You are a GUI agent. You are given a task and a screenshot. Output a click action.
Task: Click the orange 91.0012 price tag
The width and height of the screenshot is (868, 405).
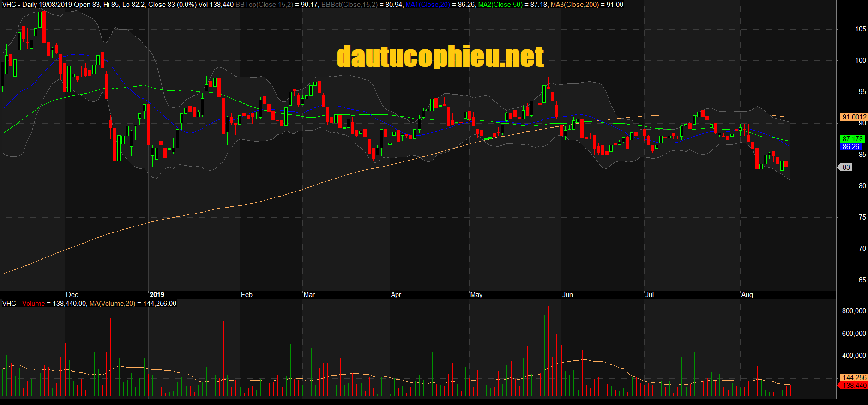(x=854, y=117)
